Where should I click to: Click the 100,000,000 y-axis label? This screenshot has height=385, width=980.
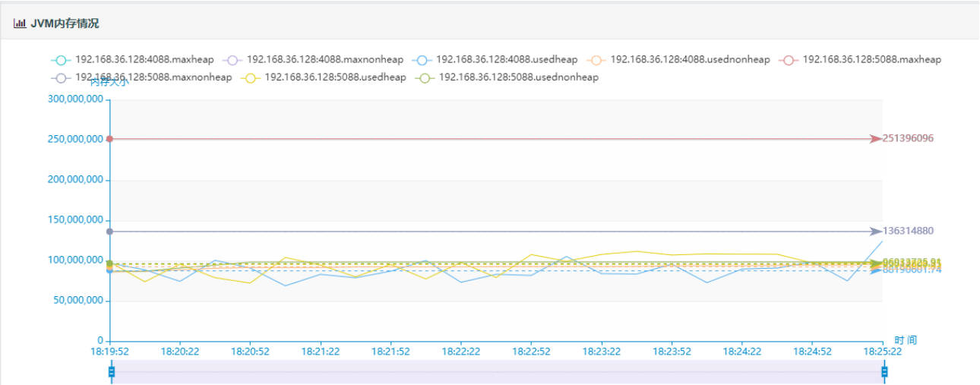coord(74,260)
